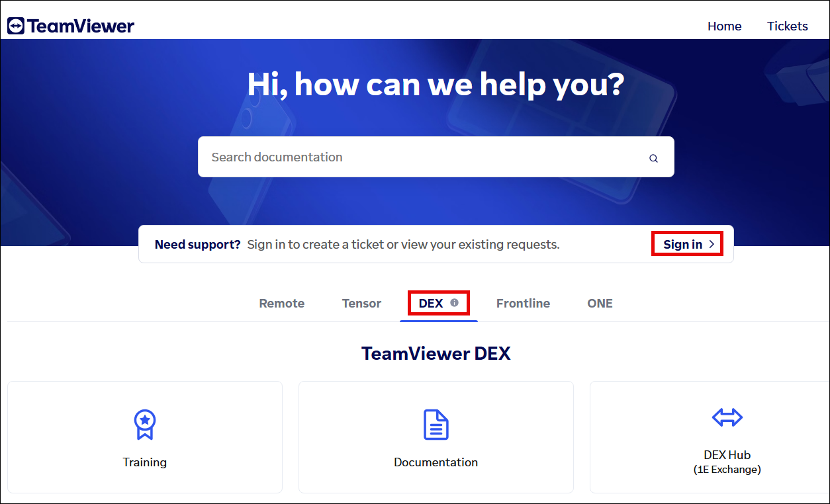830x504 pixels.
Task: Click the TeamViewer wordmark text
Action: [x=81, y=26]
